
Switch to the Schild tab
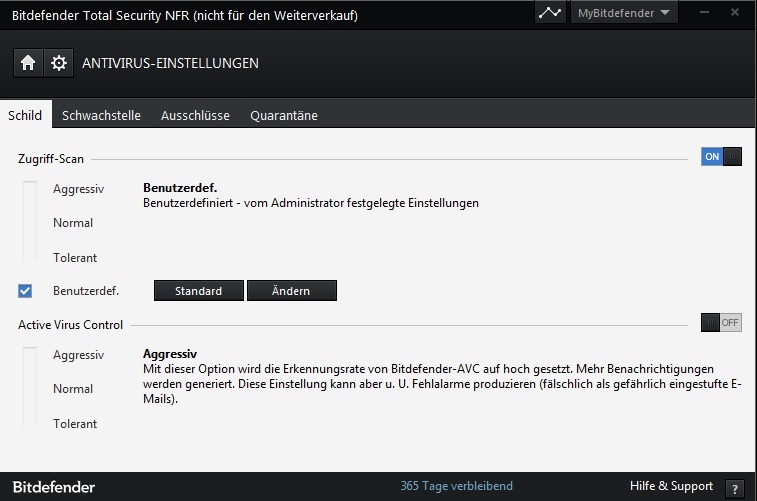tap(26, 115)
